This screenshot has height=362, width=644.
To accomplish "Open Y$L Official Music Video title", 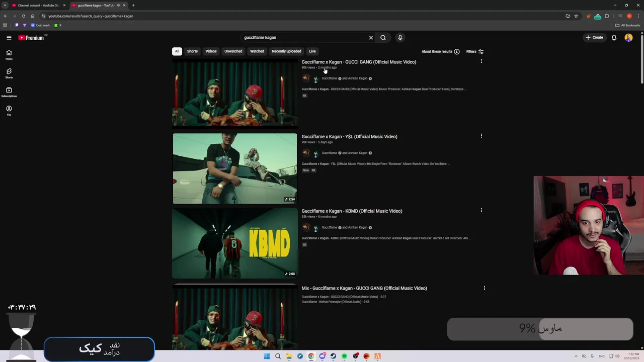I will [x=349, y=136].
